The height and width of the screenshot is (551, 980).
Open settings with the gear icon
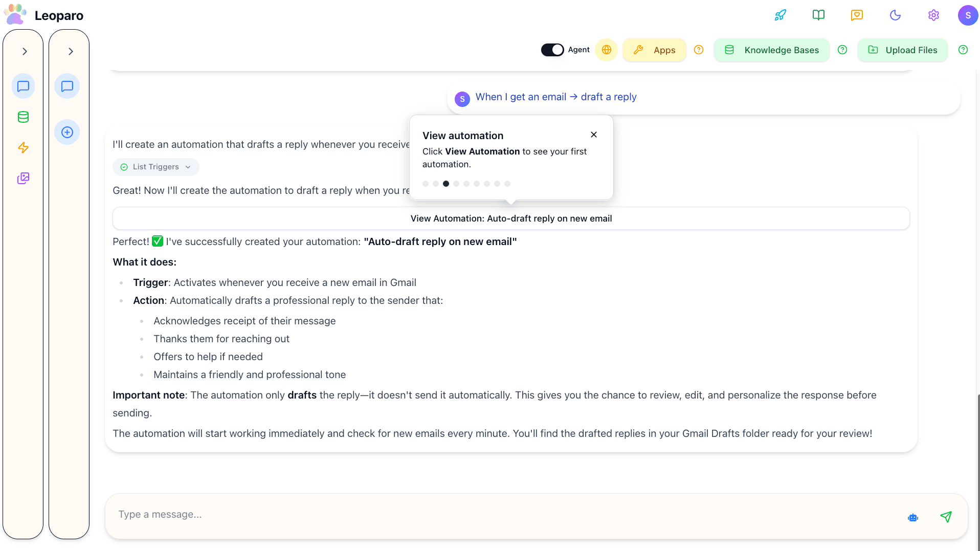click(x=933, y=15)
